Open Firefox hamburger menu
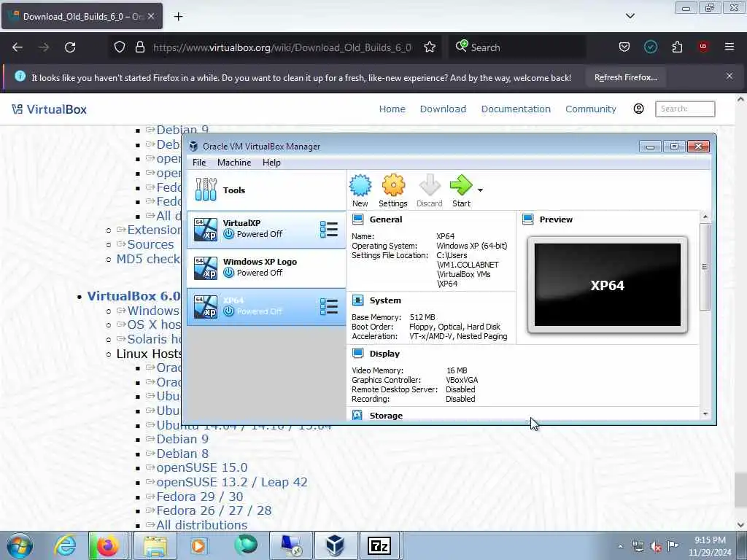 729,47
